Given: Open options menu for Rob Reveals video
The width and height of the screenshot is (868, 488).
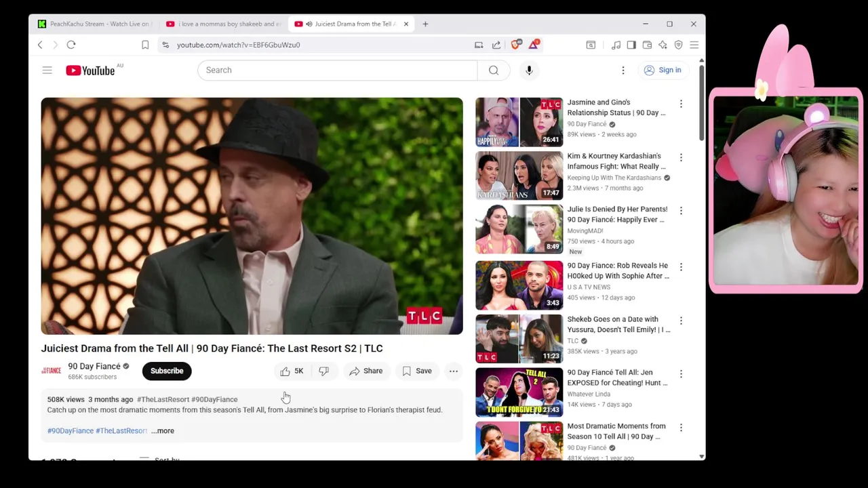Looking at the screenshot, I should pyautogui.click(x=681, y=267).
